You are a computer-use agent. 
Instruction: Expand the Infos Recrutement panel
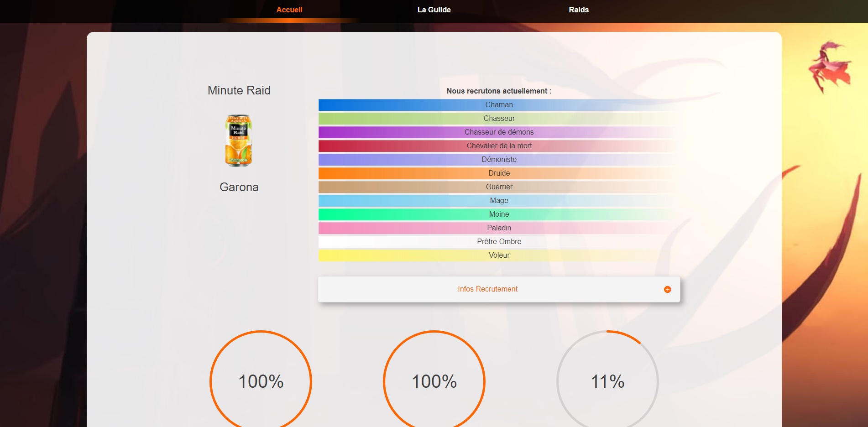point(499,289)
